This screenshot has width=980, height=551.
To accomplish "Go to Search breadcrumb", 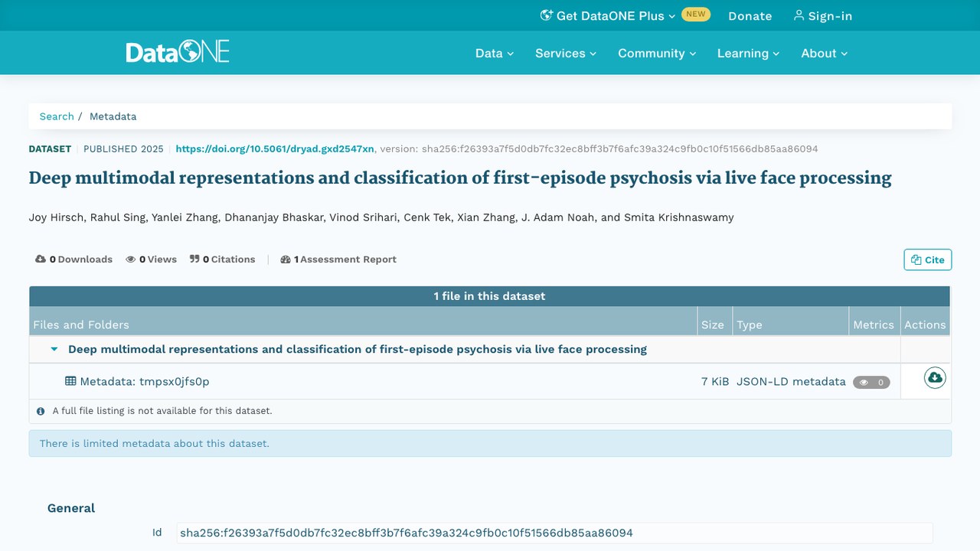I will coord(57,116).
